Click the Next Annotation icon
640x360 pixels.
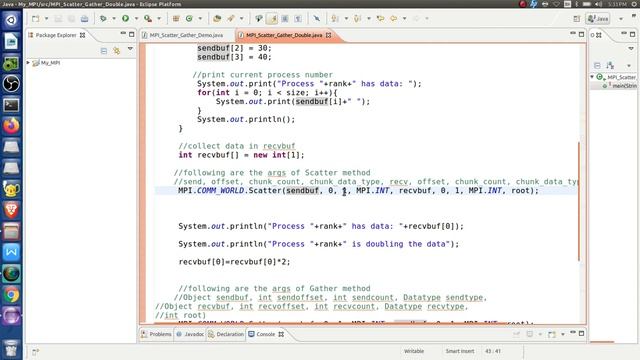(x=335, y=18)
